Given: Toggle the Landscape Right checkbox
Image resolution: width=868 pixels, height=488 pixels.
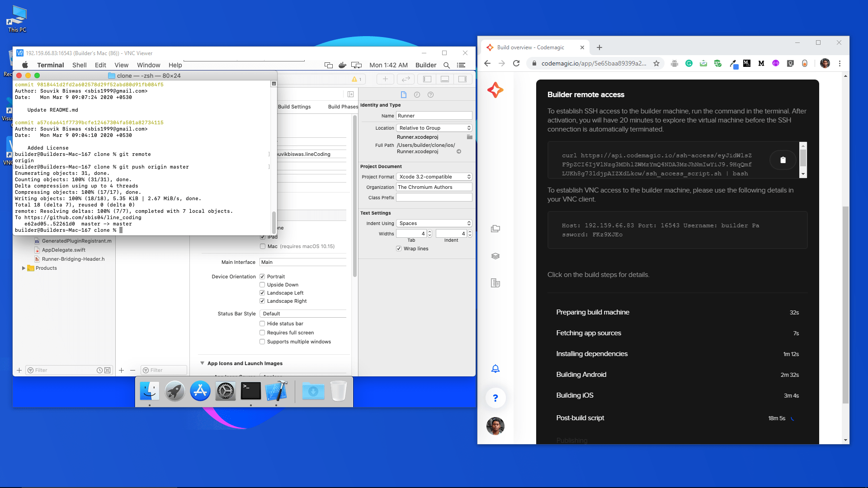Looking at the screenshot, I should [262, 301].
